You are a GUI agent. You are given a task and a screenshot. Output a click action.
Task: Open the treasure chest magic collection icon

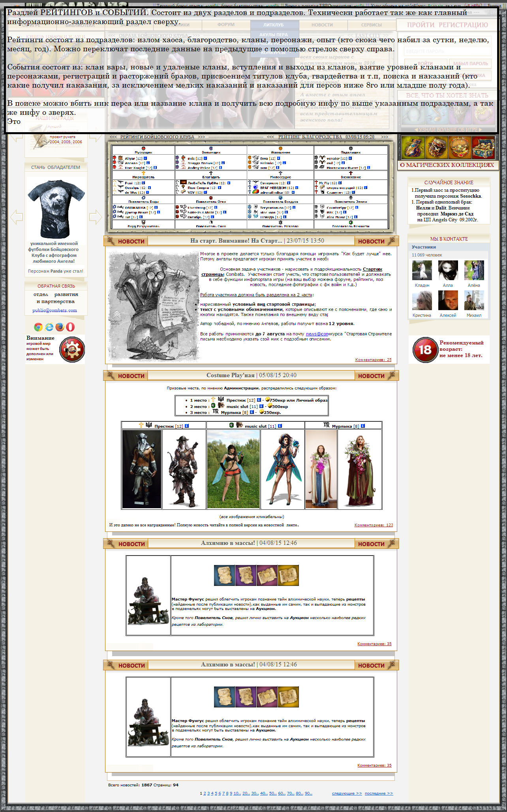483,148
